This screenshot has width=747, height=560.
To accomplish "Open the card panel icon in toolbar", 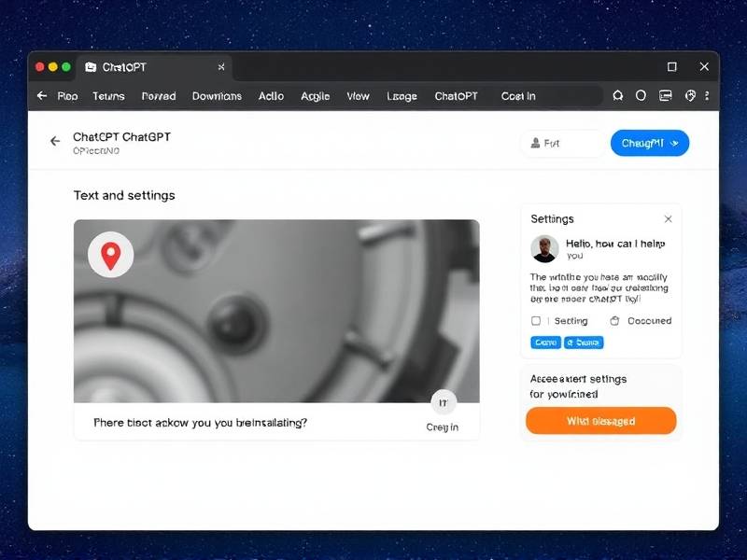I will pyautogui.click(x=666, y=96).
